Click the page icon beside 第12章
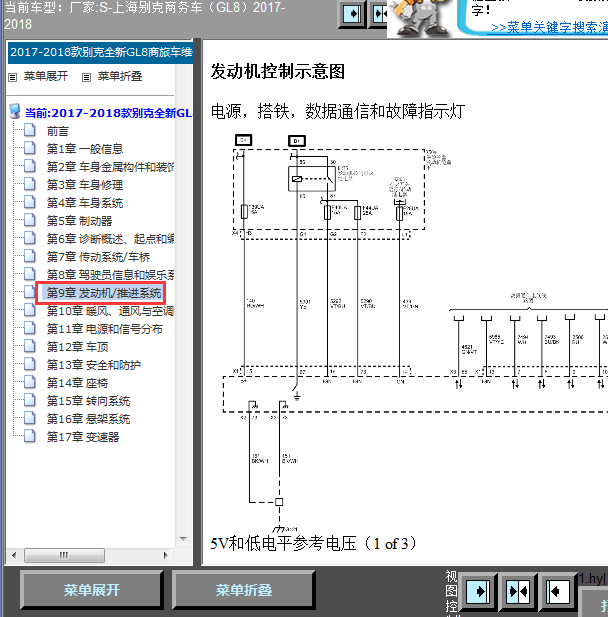The width and height of the screenshot is (608, 617). (30, 346)
